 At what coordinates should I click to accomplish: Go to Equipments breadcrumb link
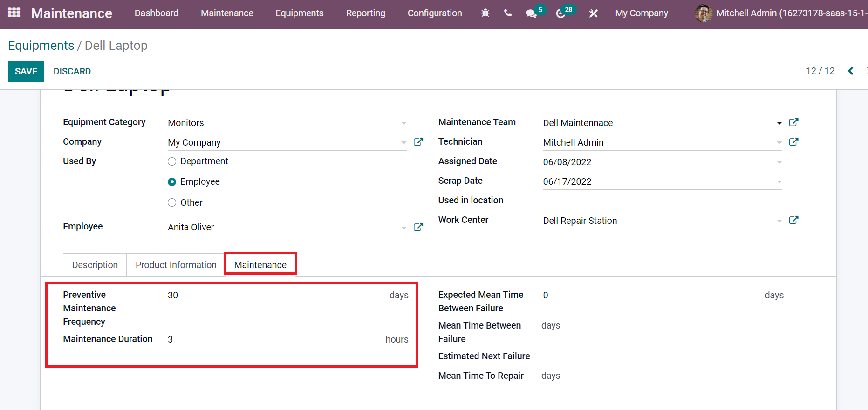(x=41, y=46)
